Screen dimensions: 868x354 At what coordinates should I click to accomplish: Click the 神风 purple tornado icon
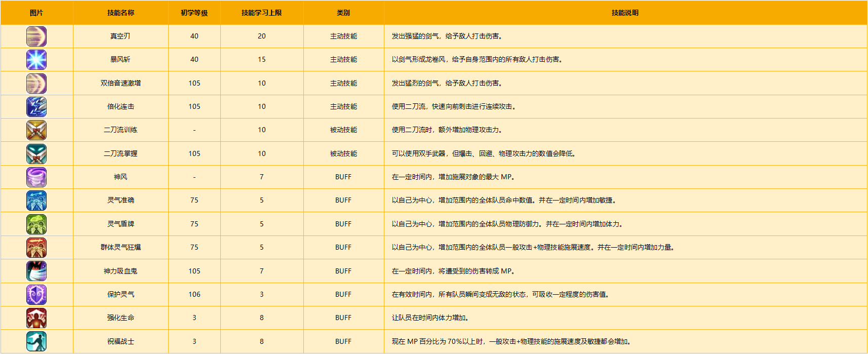[x=36, y=177]
